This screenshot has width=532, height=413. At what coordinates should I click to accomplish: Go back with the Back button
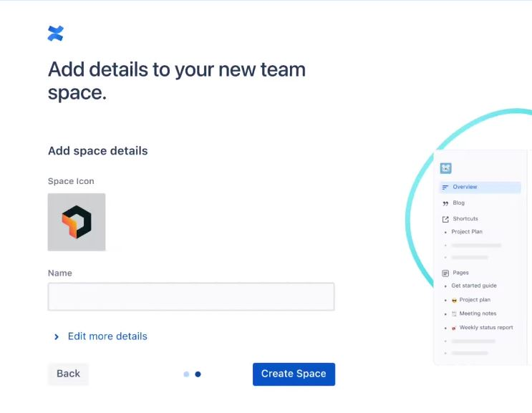68,374
